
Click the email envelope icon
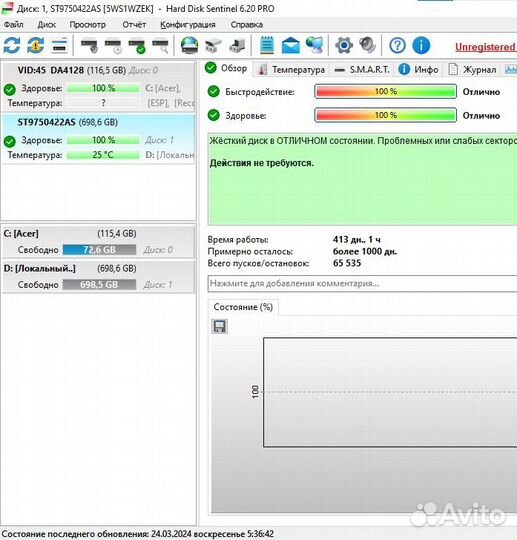(x=291, y=45)
